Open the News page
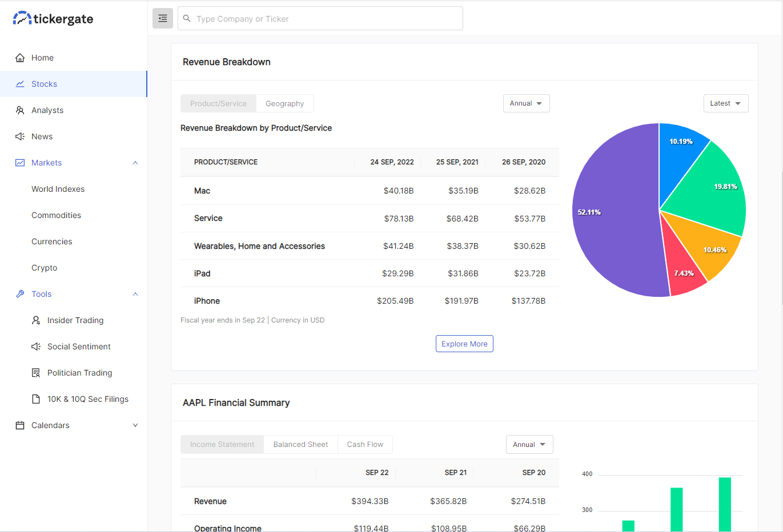 tap(74, 136)
